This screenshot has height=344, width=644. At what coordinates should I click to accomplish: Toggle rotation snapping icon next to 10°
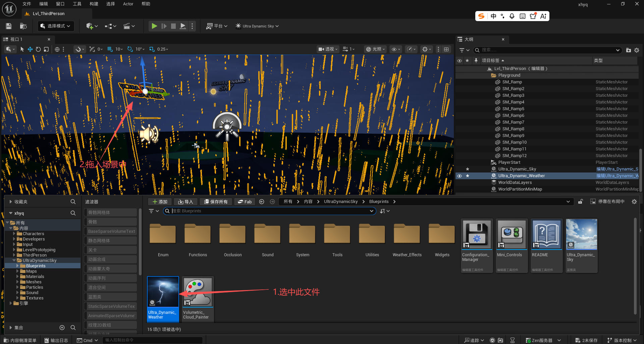130,49
